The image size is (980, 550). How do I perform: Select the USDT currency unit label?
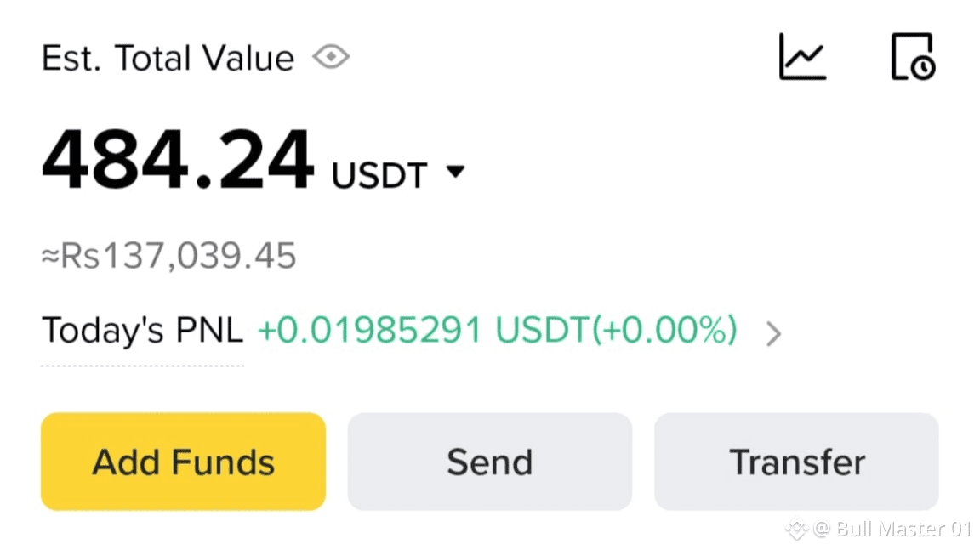coord(379,175)
